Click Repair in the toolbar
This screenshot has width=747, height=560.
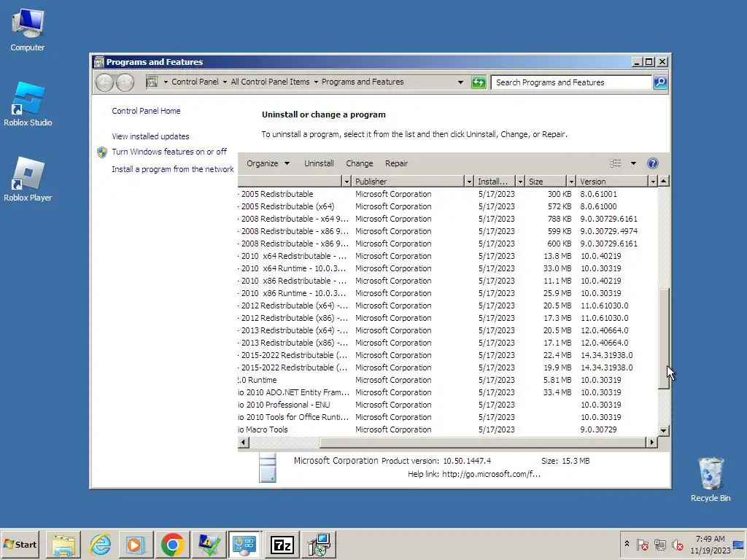coord(396,163)
